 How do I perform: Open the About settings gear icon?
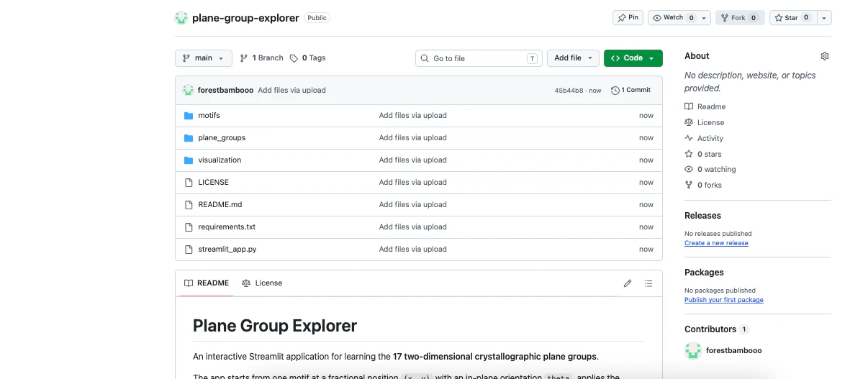tap(825, 56)
